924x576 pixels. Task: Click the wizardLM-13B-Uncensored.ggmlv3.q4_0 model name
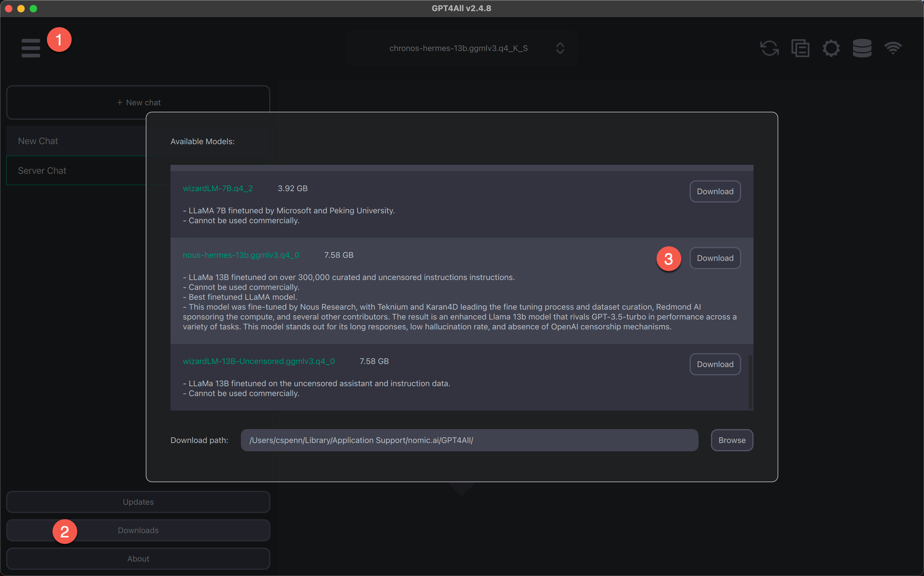point(259,361)
